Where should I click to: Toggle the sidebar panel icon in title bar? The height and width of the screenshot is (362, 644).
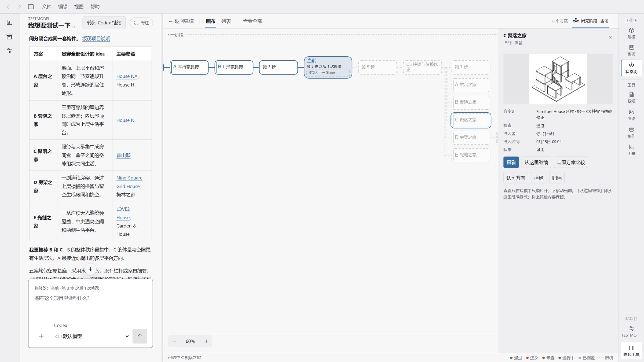pyautogui.click(x=31, y=6)
